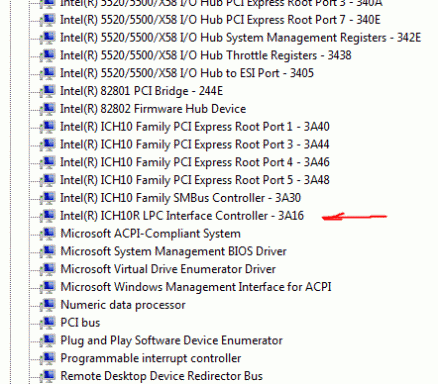Select 'Numeric data processor' text
Viewport: 438px width, 384px height.
pyautogui.click(x=123, y=305)
